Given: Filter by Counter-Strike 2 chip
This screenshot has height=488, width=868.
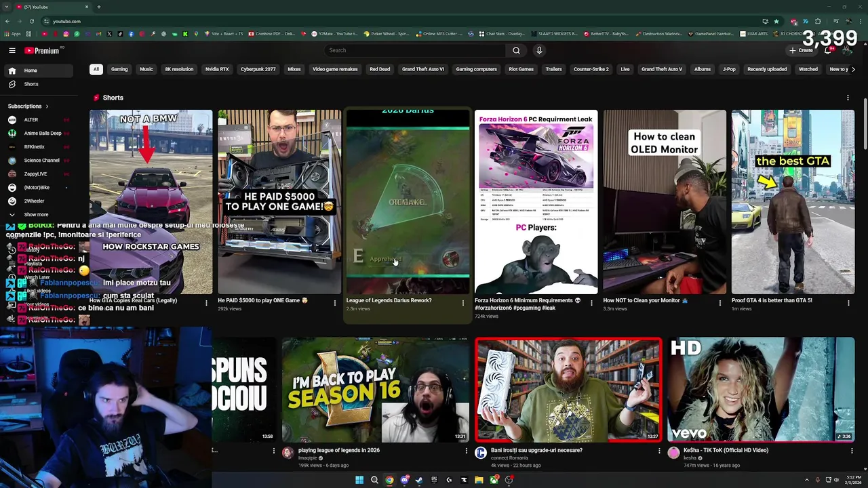Looking at the screenshot, I should pos(591,69).
